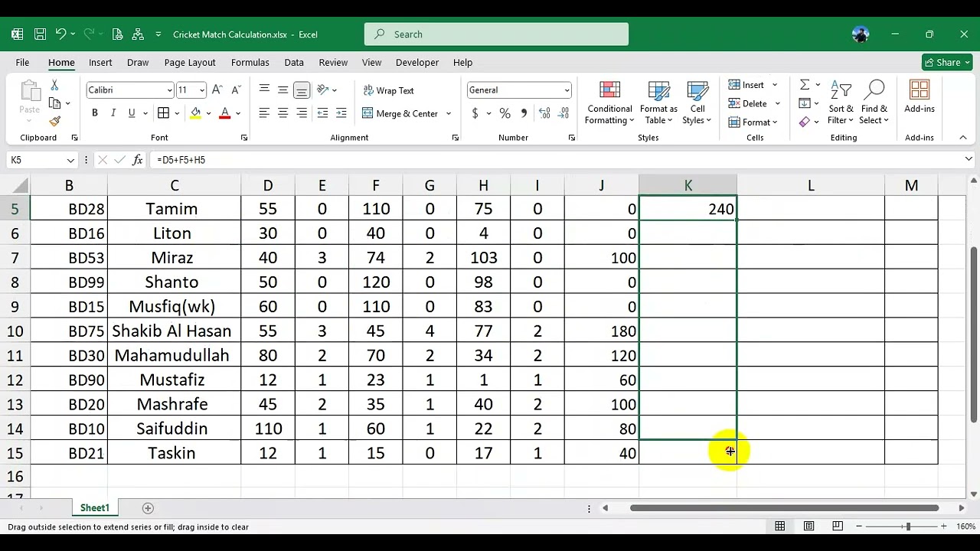Expand the Name Box dropdown

[70, 160]
